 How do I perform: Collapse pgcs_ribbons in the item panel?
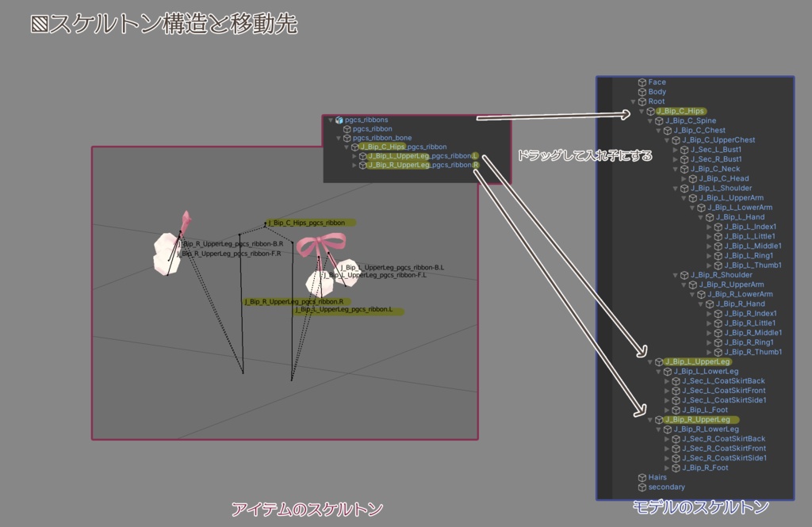point(330,120)
